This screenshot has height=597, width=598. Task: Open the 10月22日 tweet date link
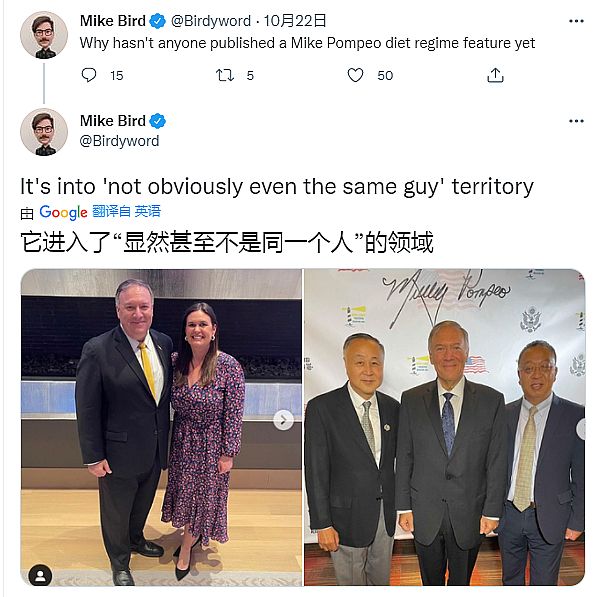coord(295,21)
